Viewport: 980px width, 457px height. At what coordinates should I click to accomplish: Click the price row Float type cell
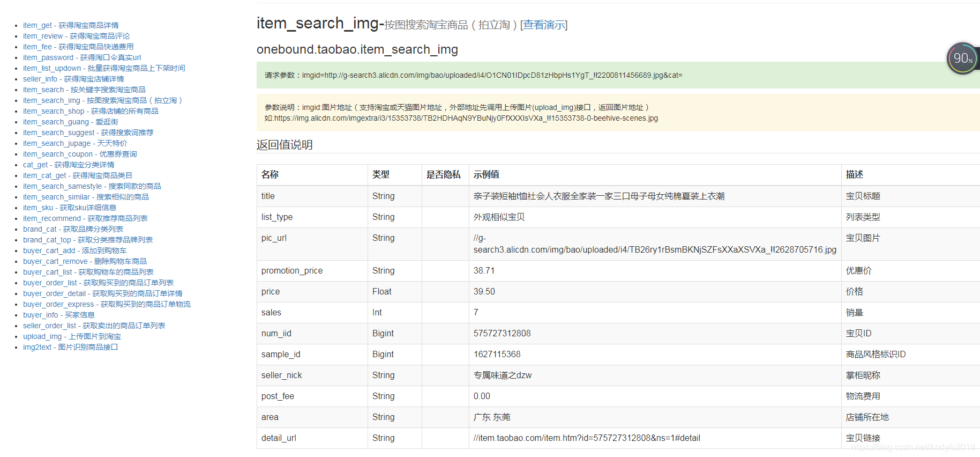[395, 292]
